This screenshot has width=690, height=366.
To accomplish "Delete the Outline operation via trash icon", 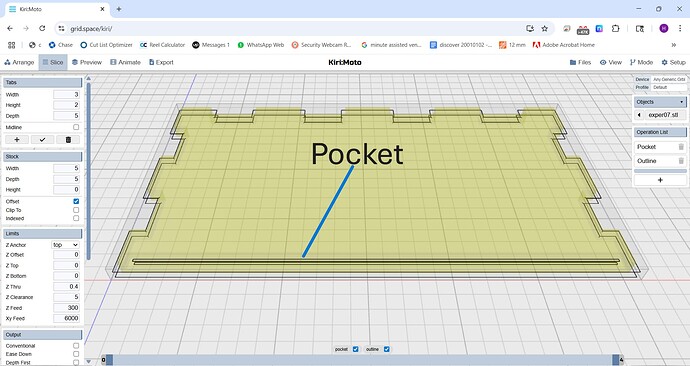I will point(681,161).
